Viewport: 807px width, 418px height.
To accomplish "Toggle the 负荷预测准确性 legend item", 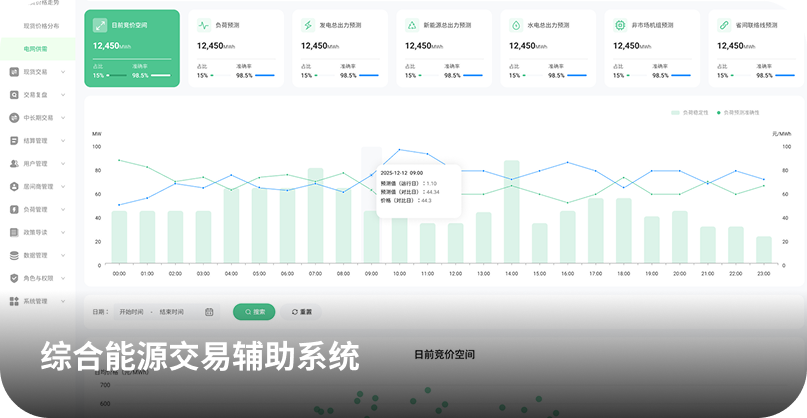I will (738, 112).
